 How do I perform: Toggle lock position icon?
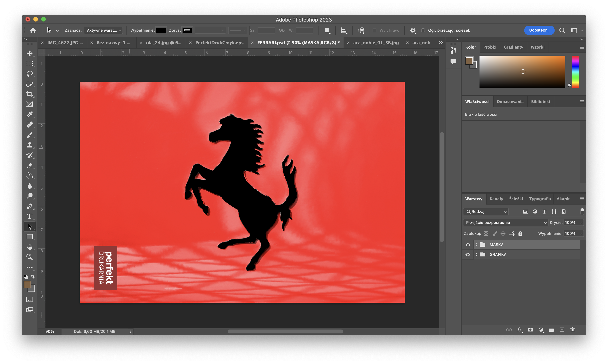coord(503,234)
